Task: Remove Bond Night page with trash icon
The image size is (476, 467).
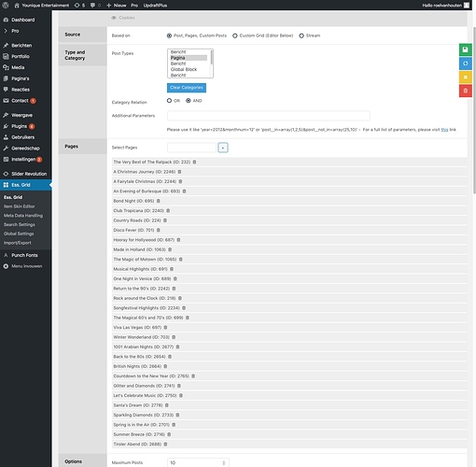Action: point(159,201)
